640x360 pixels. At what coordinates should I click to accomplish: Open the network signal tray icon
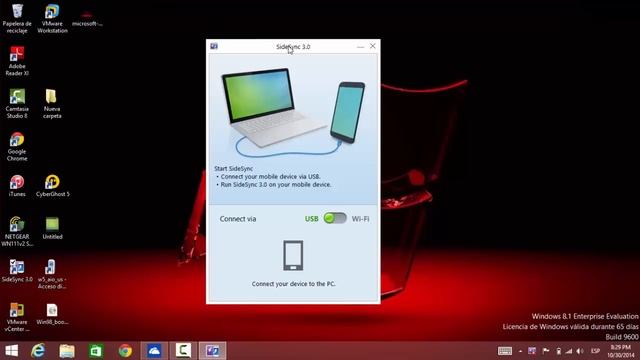(569, 351)
